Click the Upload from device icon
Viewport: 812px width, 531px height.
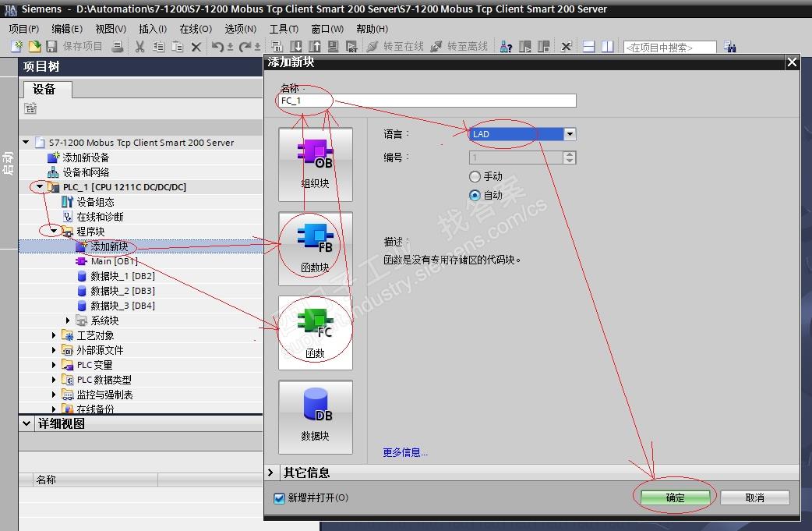click(x=314, y=47)
